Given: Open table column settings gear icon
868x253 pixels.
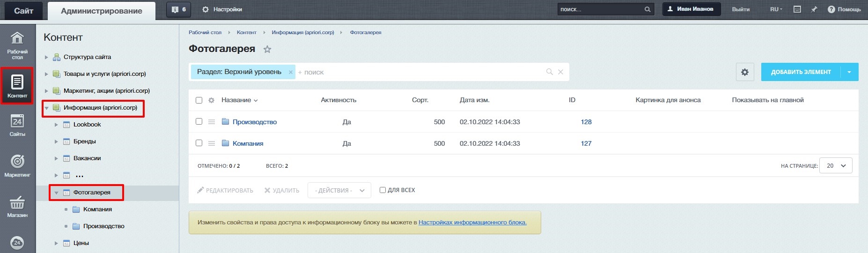Looking at the screenshot, I should tap(211, 100).
